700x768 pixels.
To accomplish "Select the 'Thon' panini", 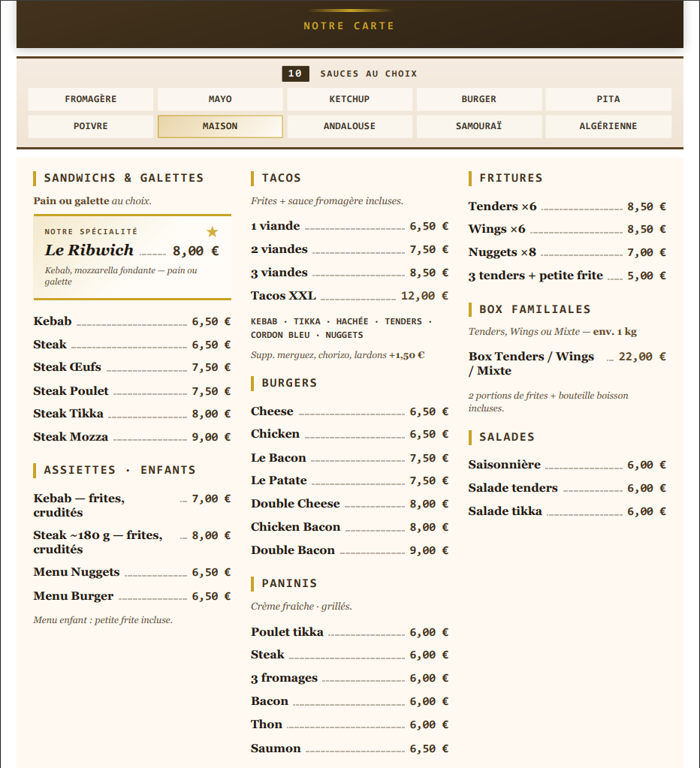I will 350,724.
